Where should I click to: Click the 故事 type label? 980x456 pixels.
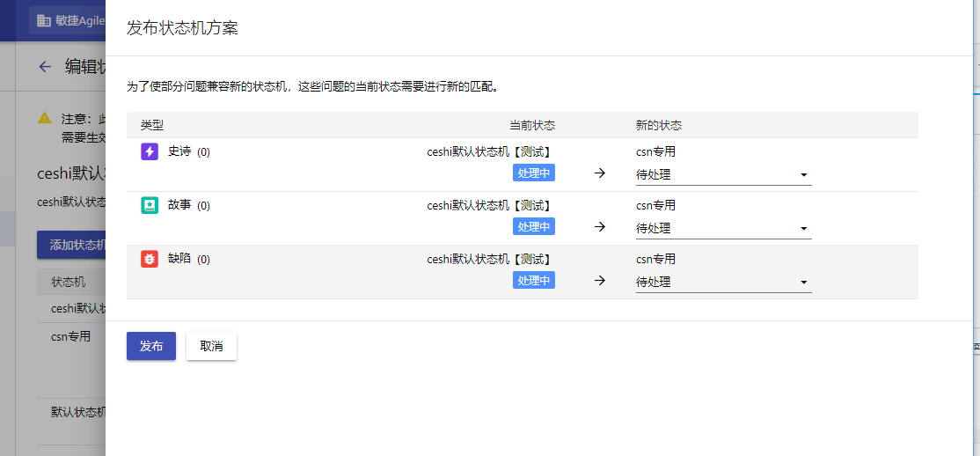coord(179,205)
